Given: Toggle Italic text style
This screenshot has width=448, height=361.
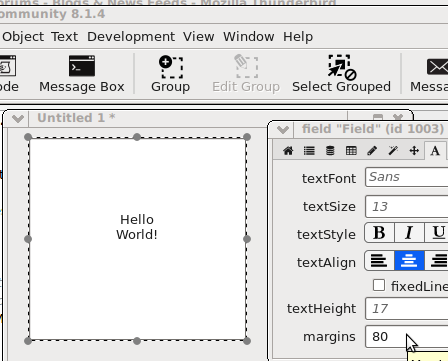Looking at the screenshot, I should pyautogui.click(x=409, y=233).
